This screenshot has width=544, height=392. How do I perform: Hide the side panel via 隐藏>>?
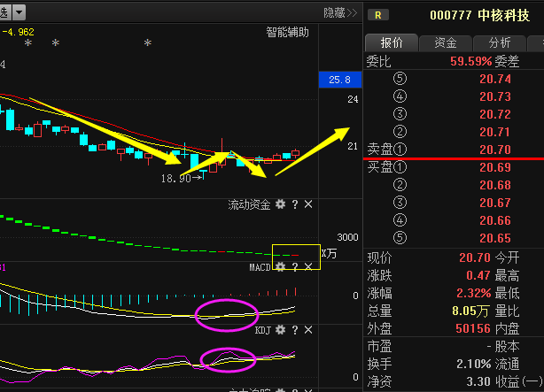pos(339,12)
